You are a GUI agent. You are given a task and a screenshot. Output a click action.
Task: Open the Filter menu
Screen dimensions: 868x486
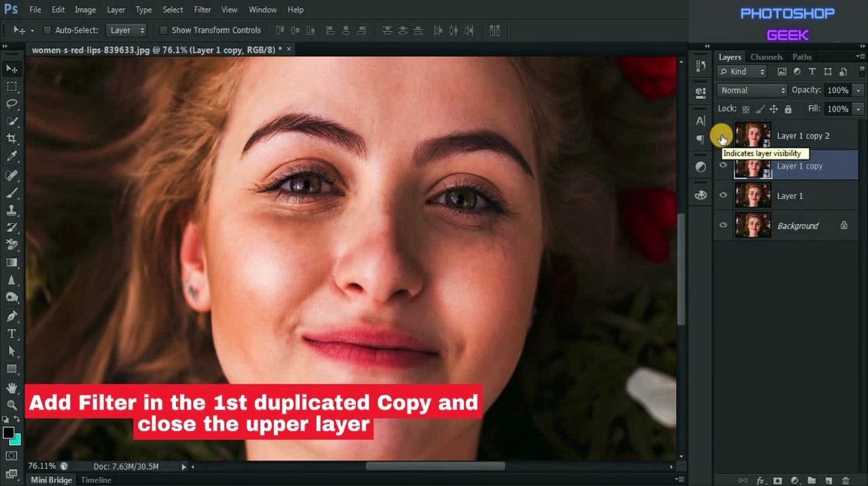202,10
